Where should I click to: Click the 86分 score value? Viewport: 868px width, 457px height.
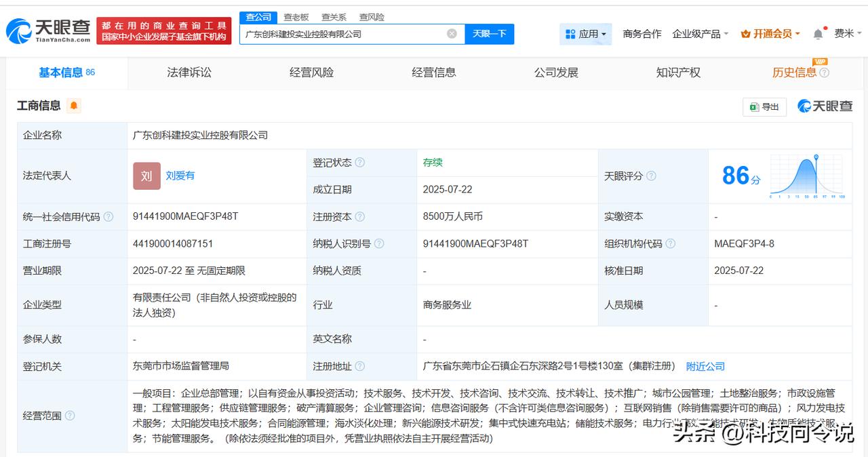741,176
